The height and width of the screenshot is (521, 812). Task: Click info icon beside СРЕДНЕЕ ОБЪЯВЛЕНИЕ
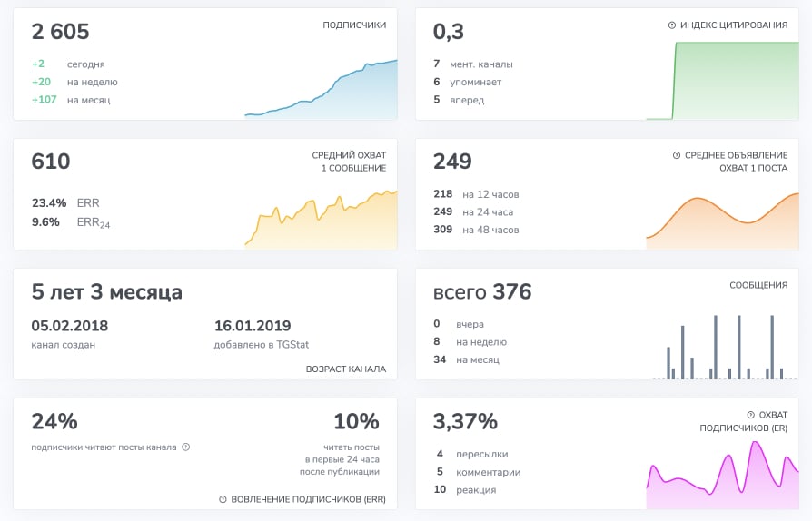[677, 155]
